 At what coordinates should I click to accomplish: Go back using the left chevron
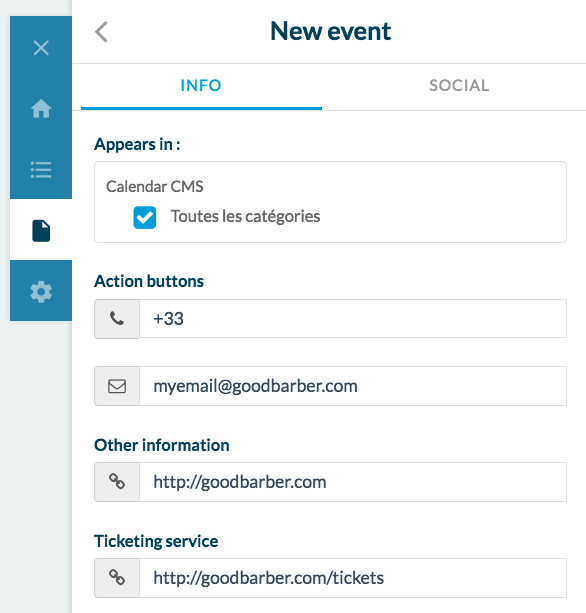click(x=101, y=32)
